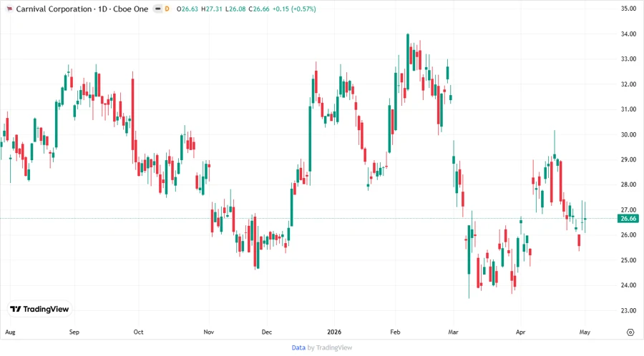Click the current price label 26.66
Image resolution: width=644 pixels, height=356 pixels.
click(x=628, y=219)
